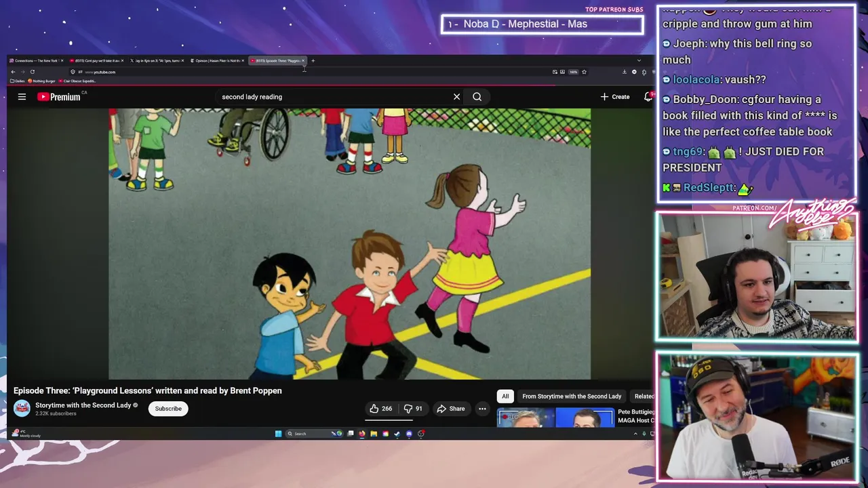The image size is (868, 488).
Task: Open Pete Buttigieg related video thumbnail
Action: click(555, 418)
